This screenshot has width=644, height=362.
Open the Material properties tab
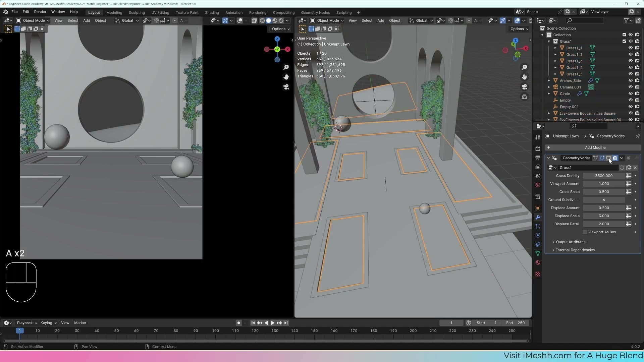point(538,262)
